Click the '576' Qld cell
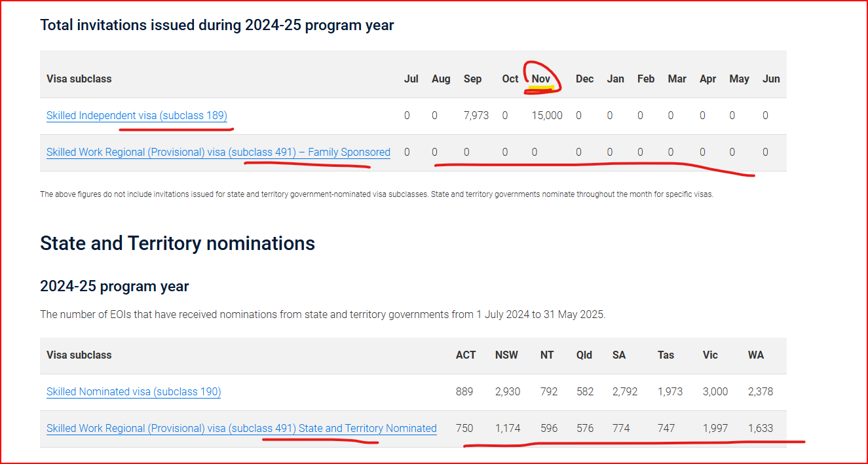The height and width of the screenshot is (464, 868). 585,429
